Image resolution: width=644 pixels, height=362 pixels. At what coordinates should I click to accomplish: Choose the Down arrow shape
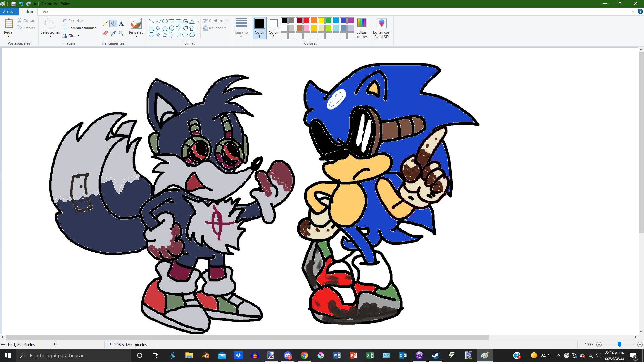pos(151,35)
